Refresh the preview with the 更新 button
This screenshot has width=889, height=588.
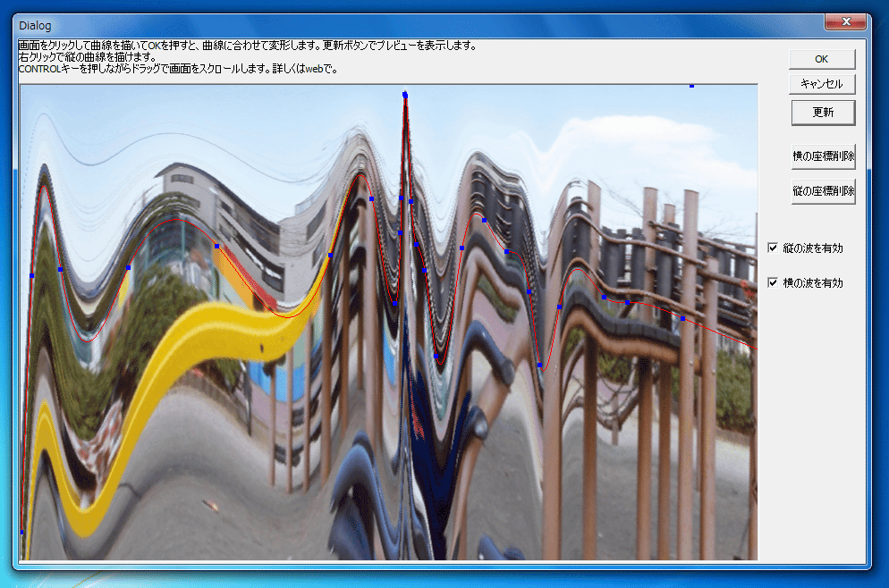[x=822, y=113]
